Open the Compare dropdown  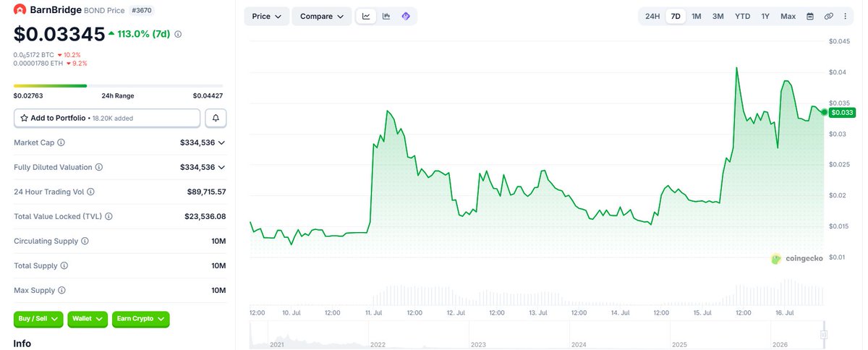pyautogui.click(x=322, y=16)
